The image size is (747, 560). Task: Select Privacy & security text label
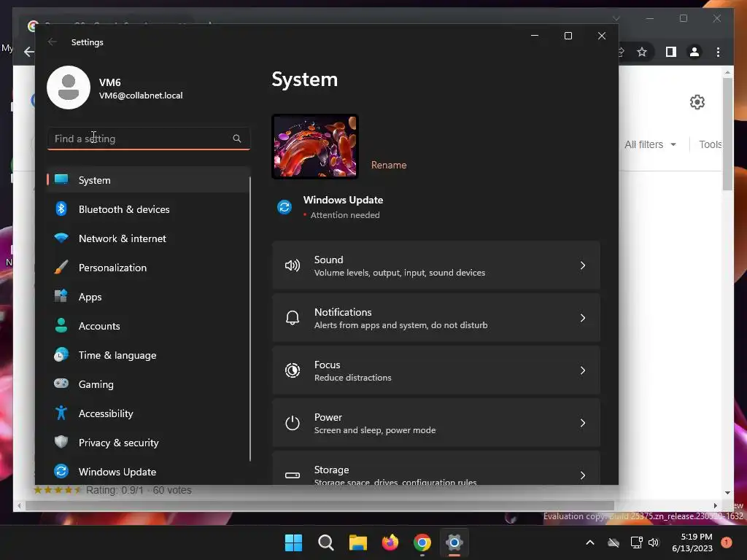(119, 443)
